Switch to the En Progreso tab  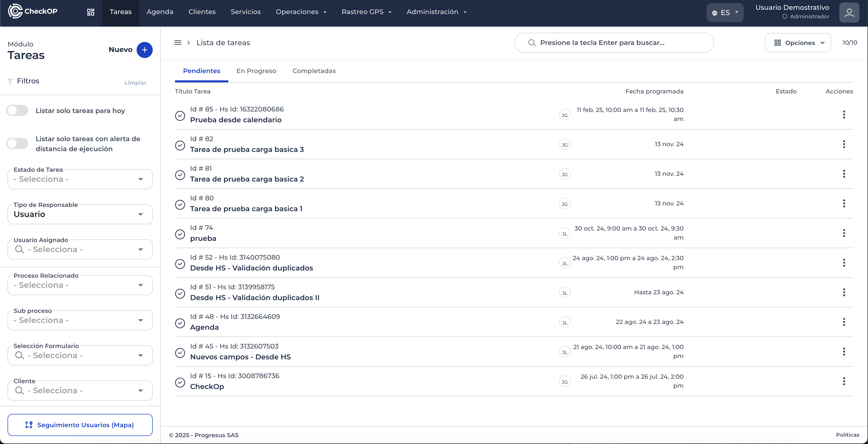pyautogui.click(x=256, y=71)
